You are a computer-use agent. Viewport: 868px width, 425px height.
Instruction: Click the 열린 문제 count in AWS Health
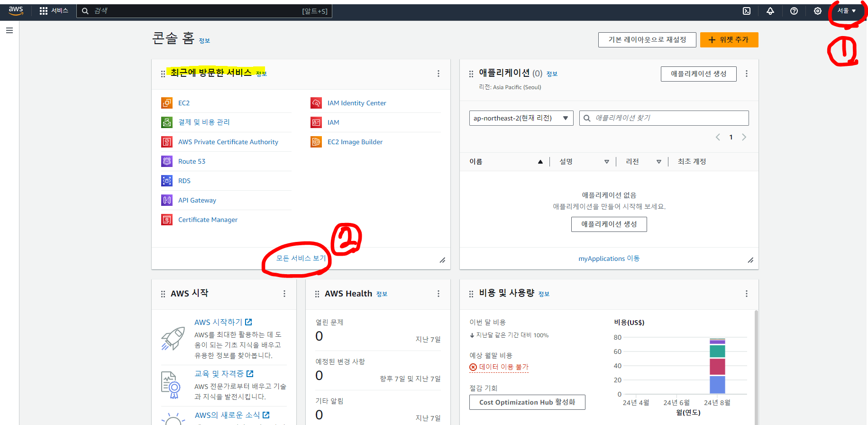(x=319, y=336)
